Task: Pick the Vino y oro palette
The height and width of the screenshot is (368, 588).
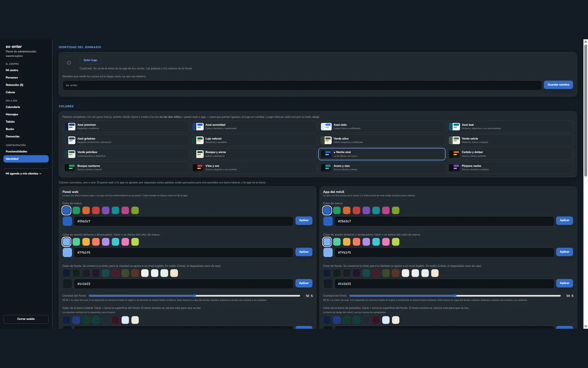Action: point(254,168)
